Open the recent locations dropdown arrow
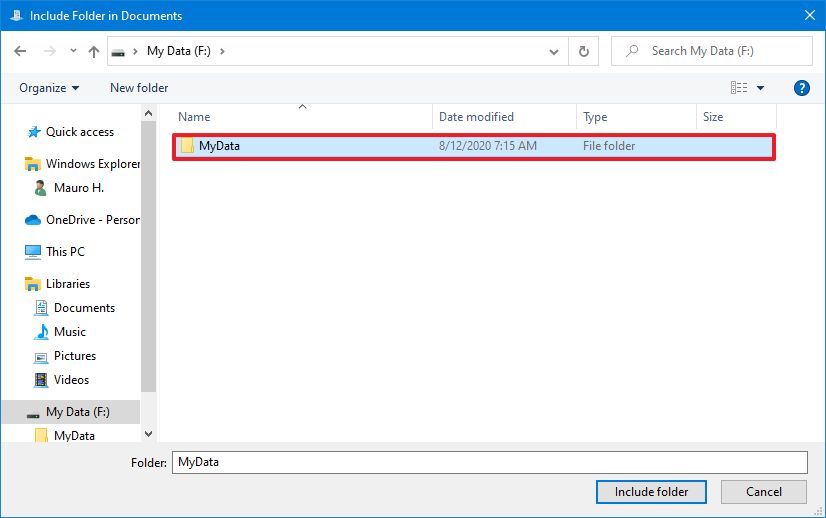The image size is (826, 518). [73, 51]
